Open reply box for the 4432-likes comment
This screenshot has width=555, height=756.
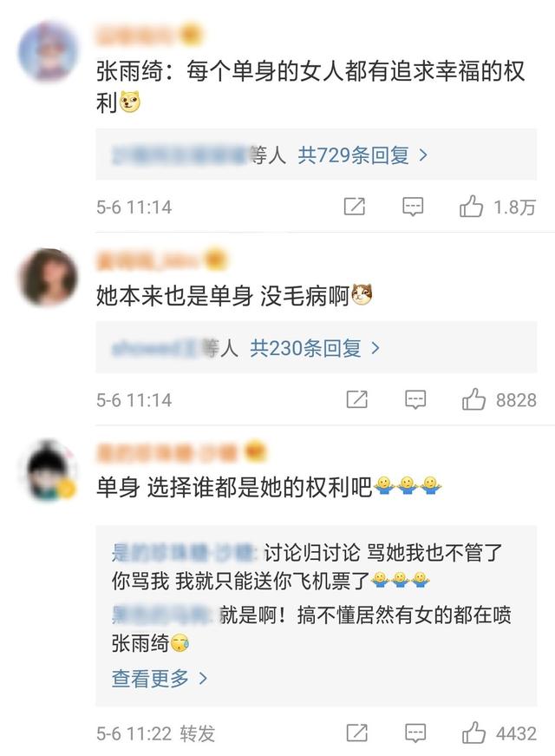[415, 733]
